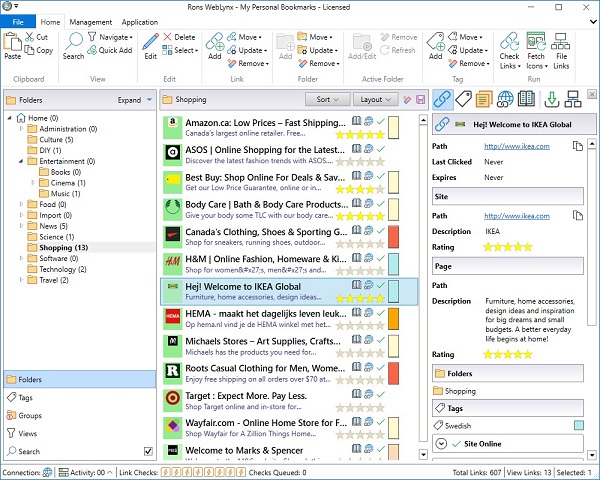The image size is (600, 480).
Task: Toggle the checkmark on Wayfair.com row
Action: tap(381, 422)
